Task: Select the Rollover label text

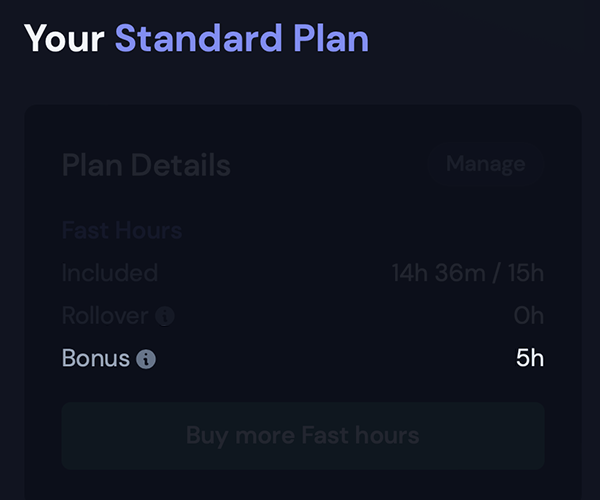Action: [105, 316]
